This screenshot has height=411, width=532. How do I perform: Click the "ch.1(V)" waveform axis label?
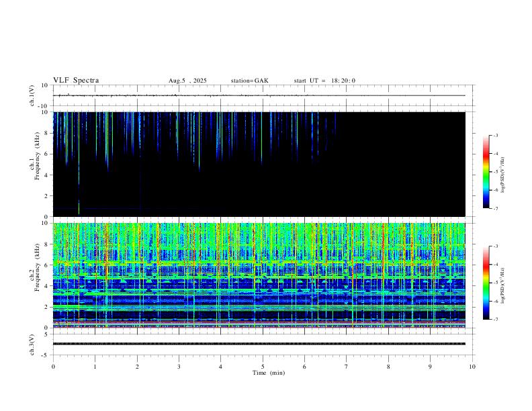tap(32, 95)
